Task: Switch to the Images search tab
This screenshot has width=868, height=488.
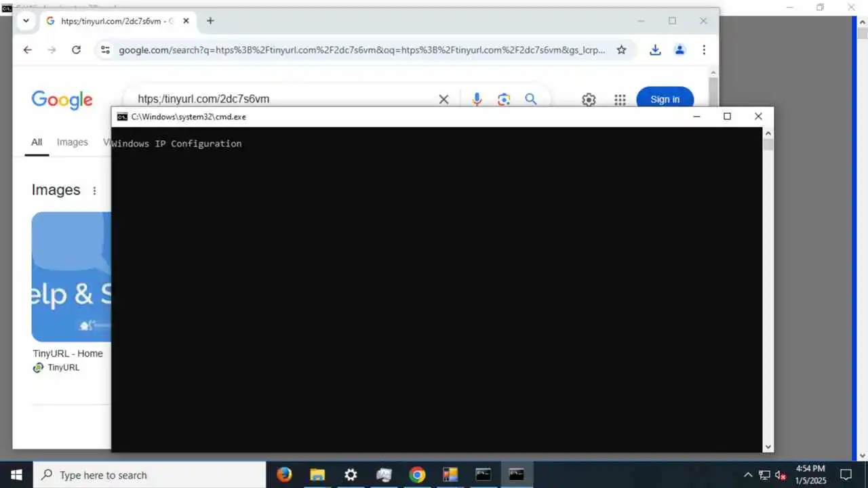Action: click(x=73, y=142)
